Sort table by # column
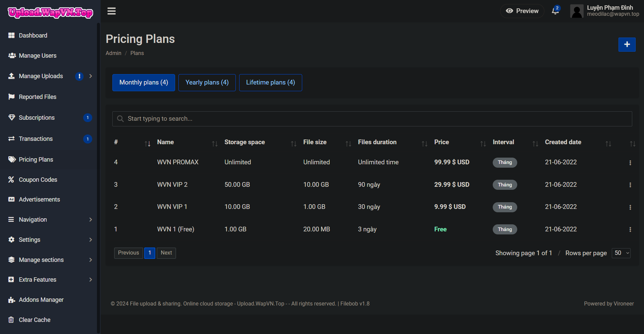Viewport: 644px width, 334px height. tap(147, 144)
